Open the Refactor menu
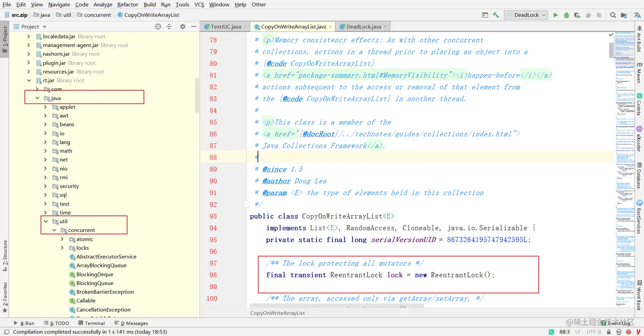Screen dimensions: 644x336 point(127,4)
